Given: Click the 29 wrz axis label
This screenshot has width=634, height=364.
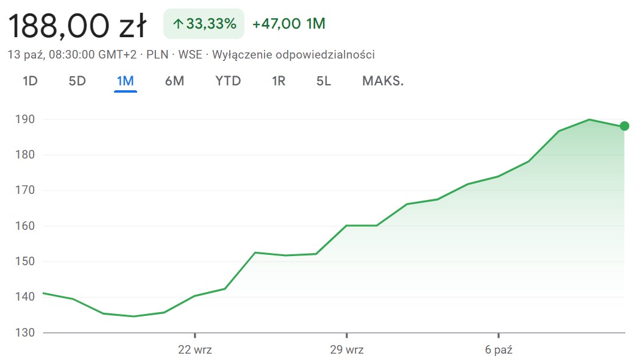Looking at the screenshot, I should [x=346, y=351].
